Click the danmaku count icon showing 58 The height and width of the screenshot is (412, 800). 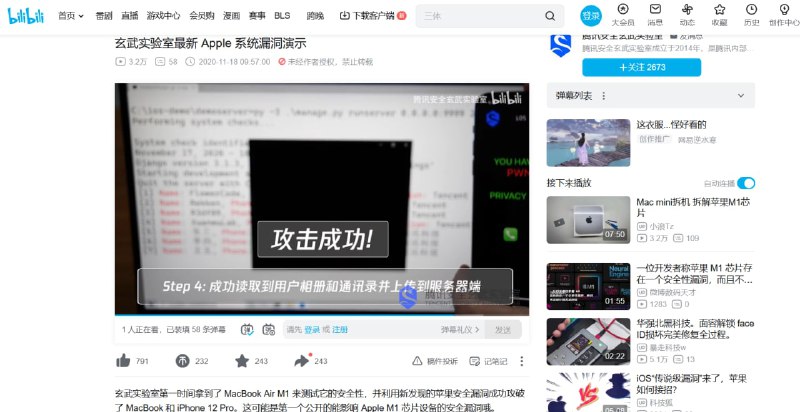click(160, 62)
